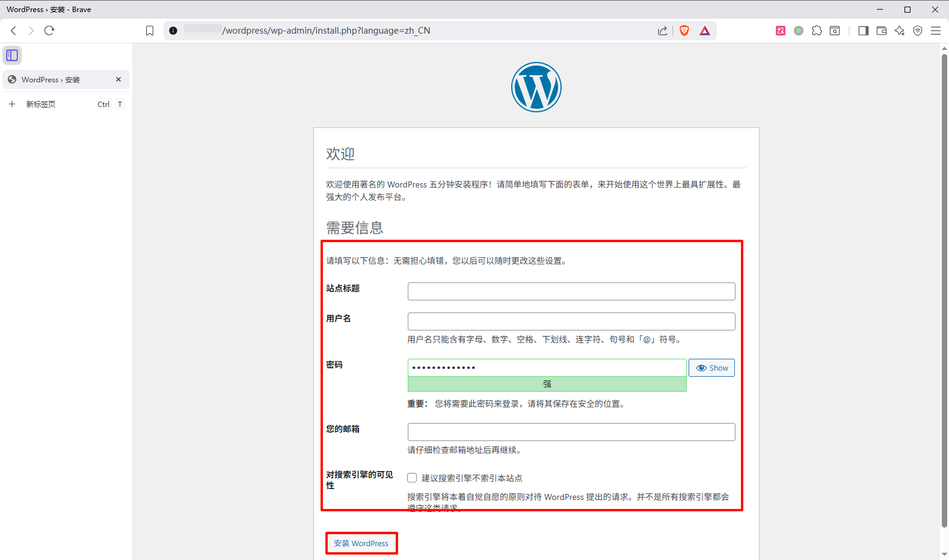Image resolution: width=949 pixels, height=560 pixels.
Task: Select the WordPress › 安装 vertical tab
Action: [x=60, y=79]
